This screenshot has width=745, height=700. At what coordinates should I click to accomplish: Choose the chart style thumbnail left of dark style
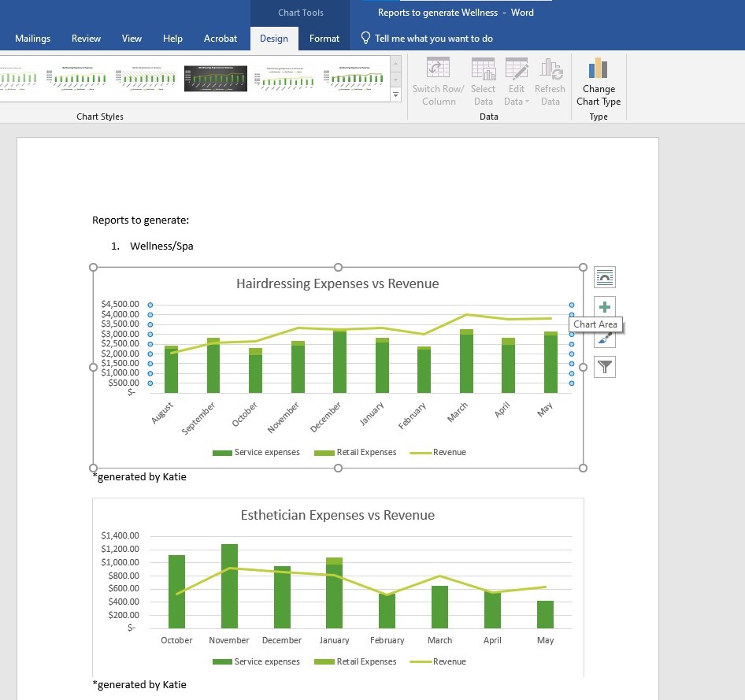click(x=146, y=79)
